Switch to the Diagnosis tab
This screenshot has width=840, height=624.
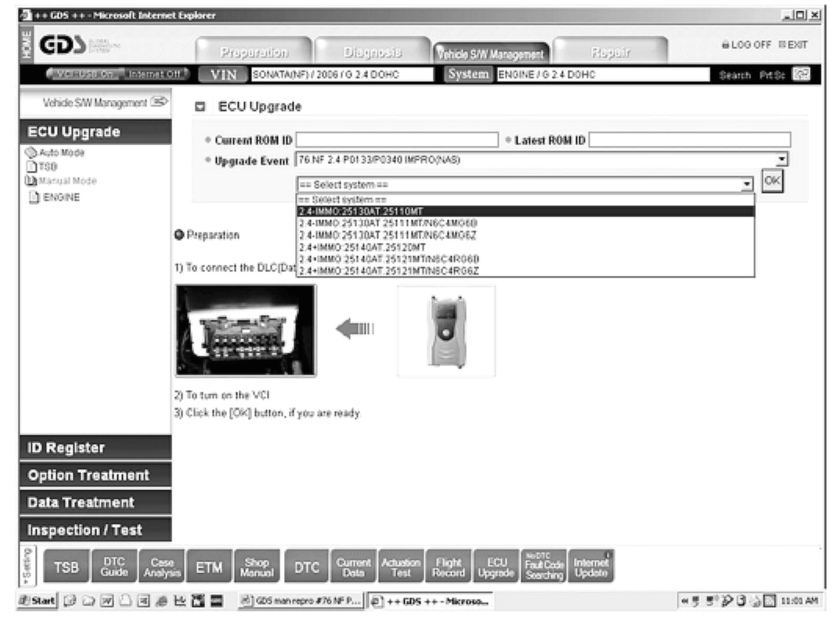click(x=372, y=52)
